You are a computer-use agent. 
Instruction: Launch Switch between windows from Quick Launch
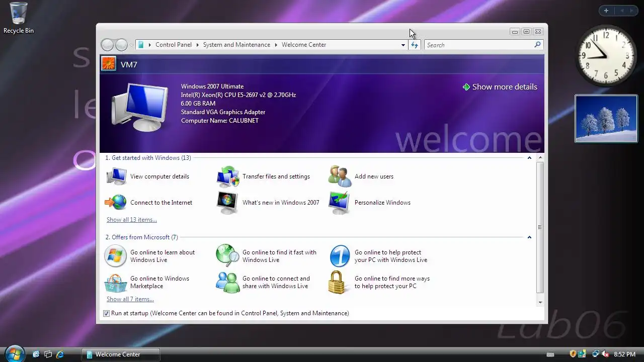pyautogui.click(x=48, y=354)
